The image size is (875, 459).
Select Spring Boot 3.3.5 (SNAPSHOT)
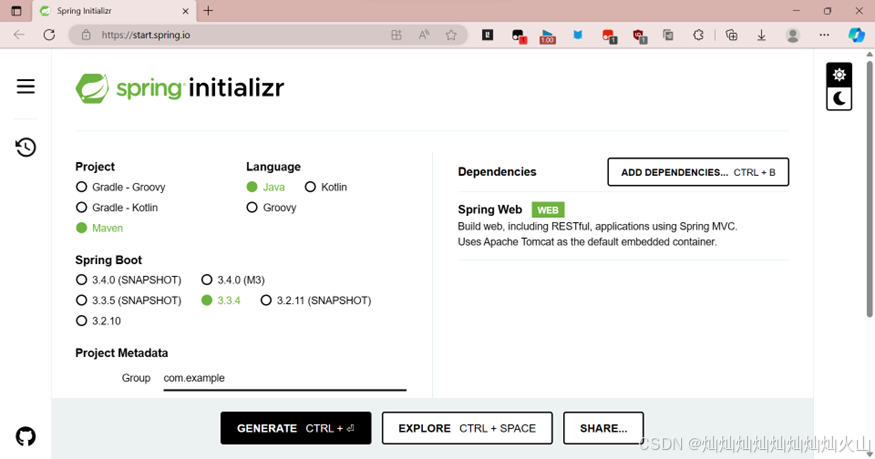(128, 301)
